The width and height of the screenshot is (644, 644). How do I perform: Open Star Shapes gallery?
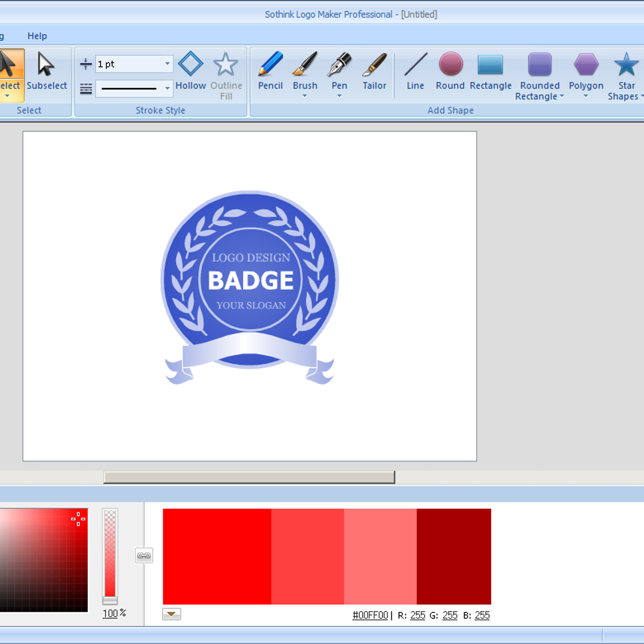626,75
